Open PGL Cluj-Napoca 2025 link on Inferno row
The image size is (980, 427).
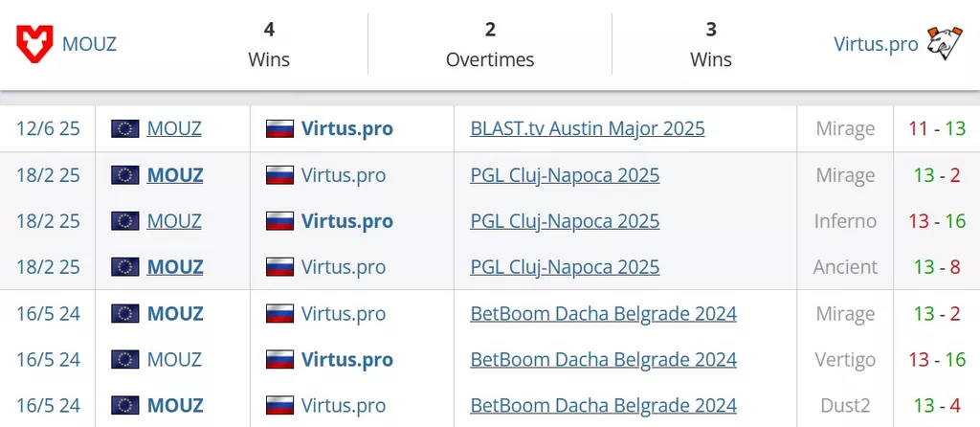(565, 221)
